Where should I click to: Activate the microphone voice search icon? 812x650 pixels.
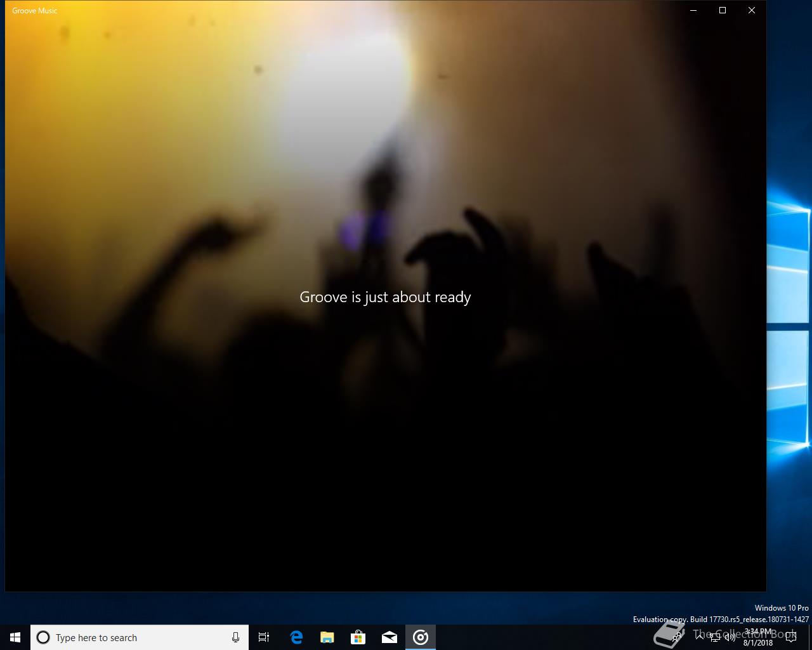[x=235, y=637]
